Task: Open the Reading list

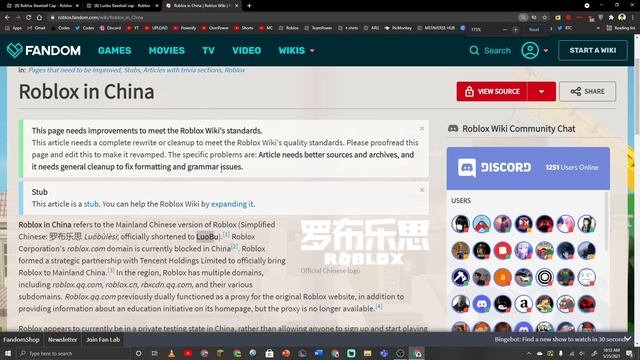Action: point(621,28)
